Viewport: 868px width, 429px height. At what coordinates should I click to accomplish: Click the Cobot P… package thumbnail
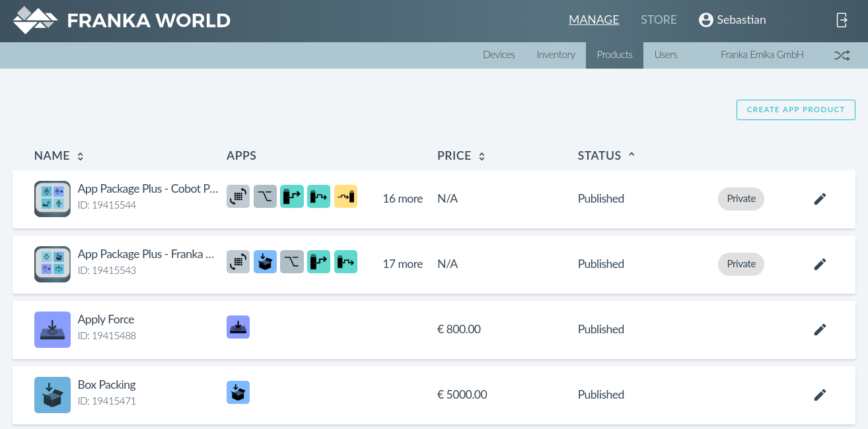52,199
